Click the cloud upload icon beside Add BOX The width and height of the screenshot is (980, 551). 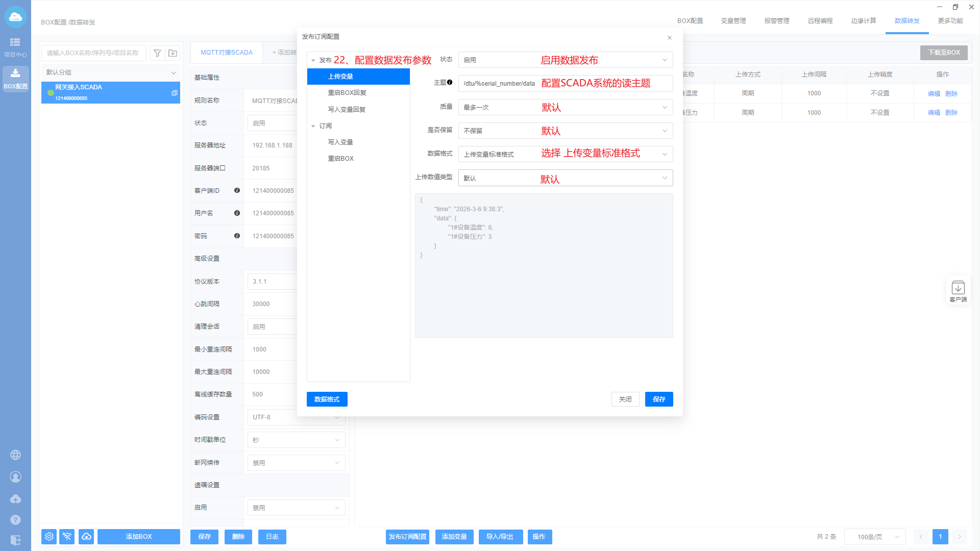[x=86, y=537]
